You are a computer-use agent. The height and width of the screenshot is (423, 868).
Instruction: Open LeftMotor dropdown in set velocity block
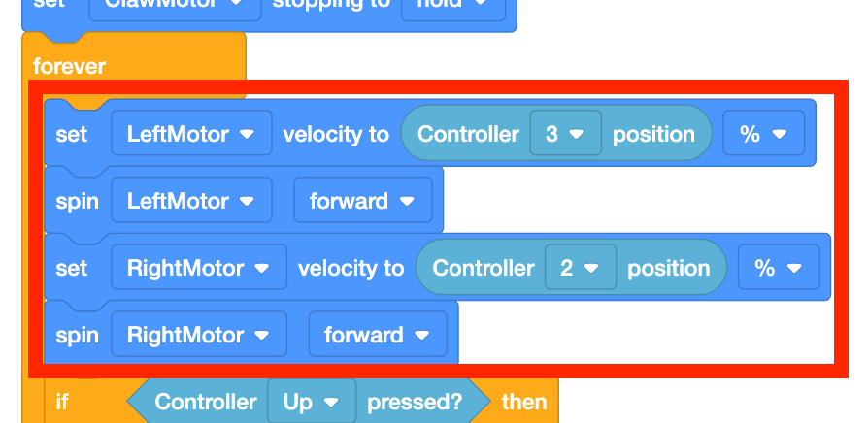[x=191, y=134]
